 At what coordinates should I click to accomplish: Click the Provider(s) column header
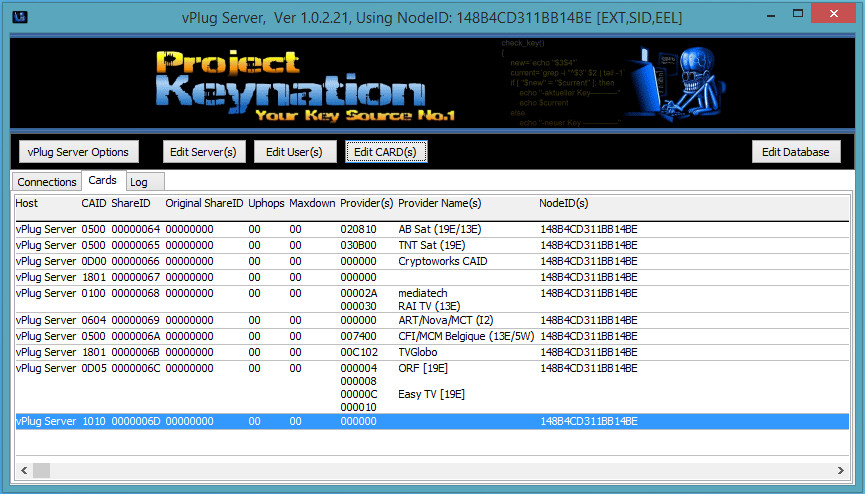[x=366, y=203]
